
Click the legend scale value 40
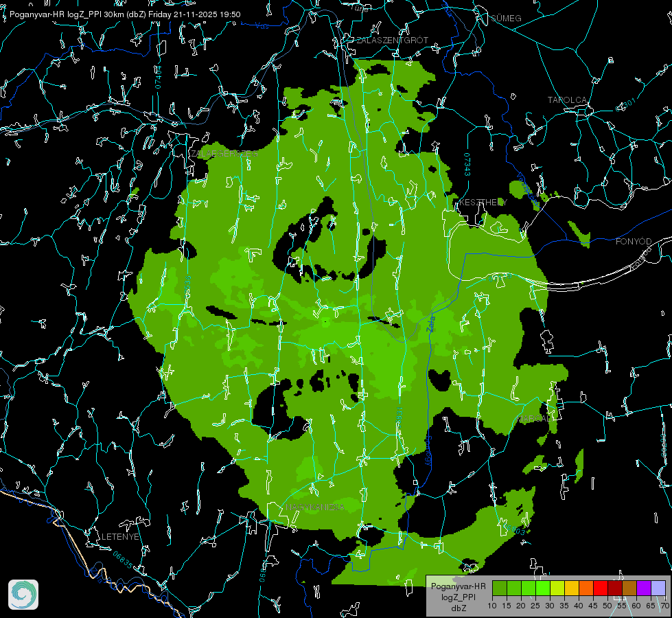[578, 606]
